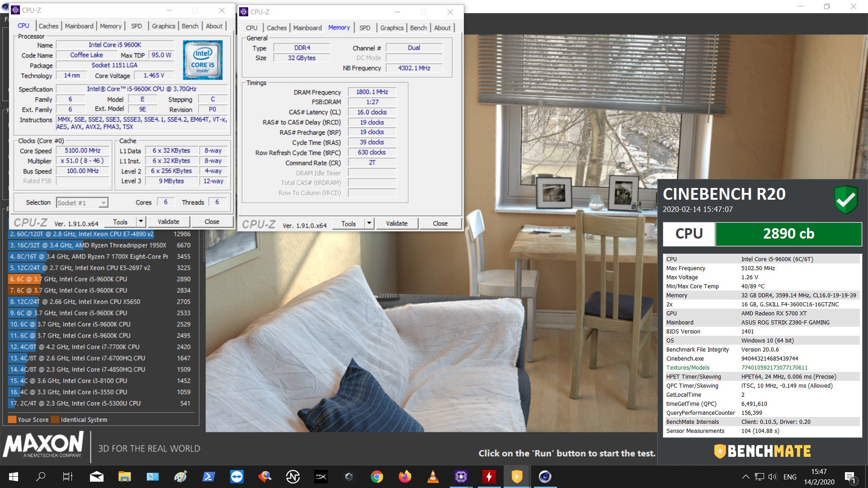Image resolution: width=868 pixels, height=488 pixels.
Task: Click CPU-Z icon in left window title
Action: pyautogui.click(x=15, y=10)
